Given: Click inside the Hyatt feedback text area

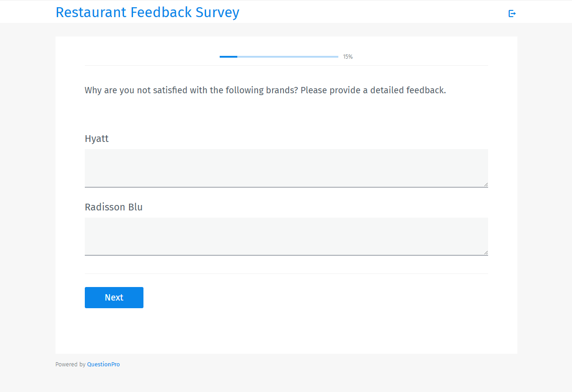Looking at the screenshot, I should click(x=286, y=168).
